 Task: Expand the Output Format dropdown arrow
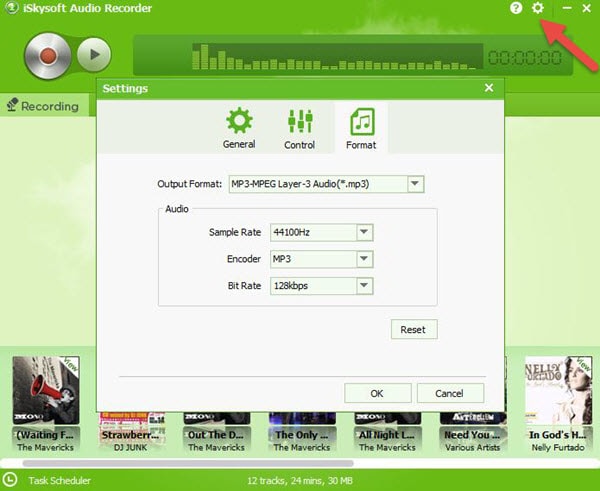415,184
